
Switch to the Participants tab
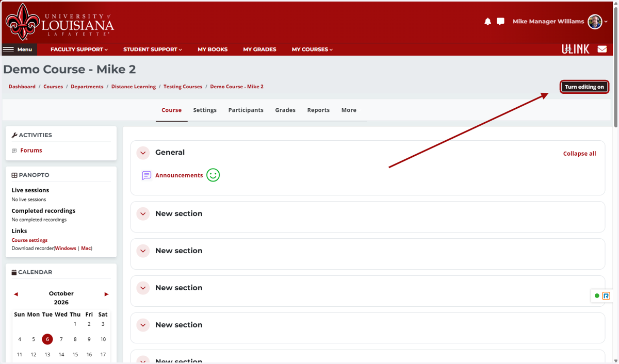click(246, 110)
